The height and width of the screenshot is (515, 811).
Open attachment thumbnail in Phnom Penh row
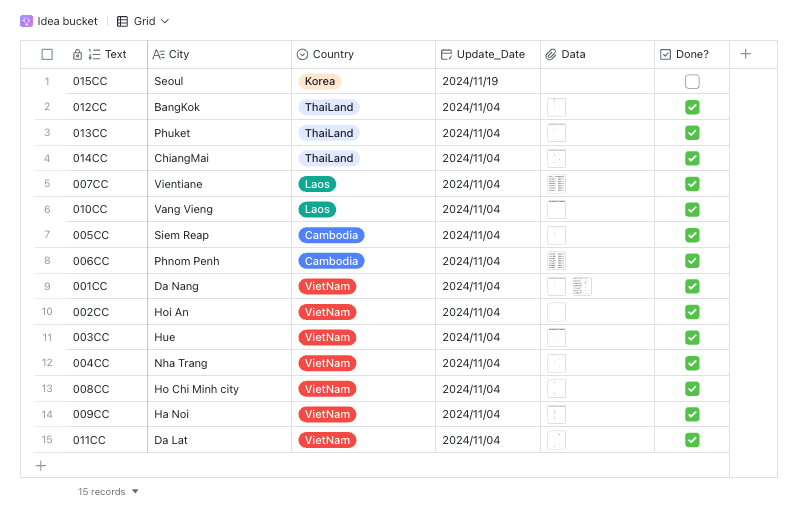[557, 261]
